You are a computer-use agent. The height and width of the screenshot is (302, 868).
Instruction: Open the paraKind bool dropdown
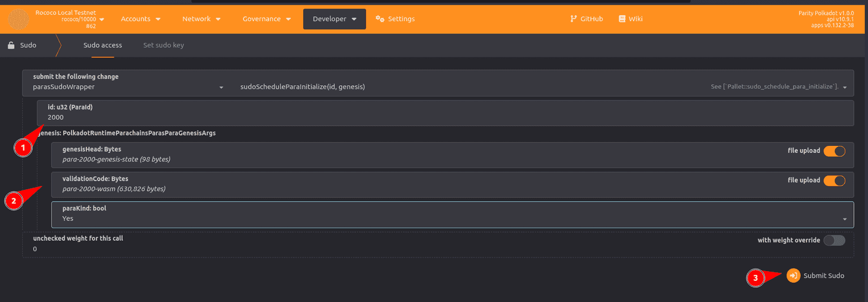click(452, 215)
